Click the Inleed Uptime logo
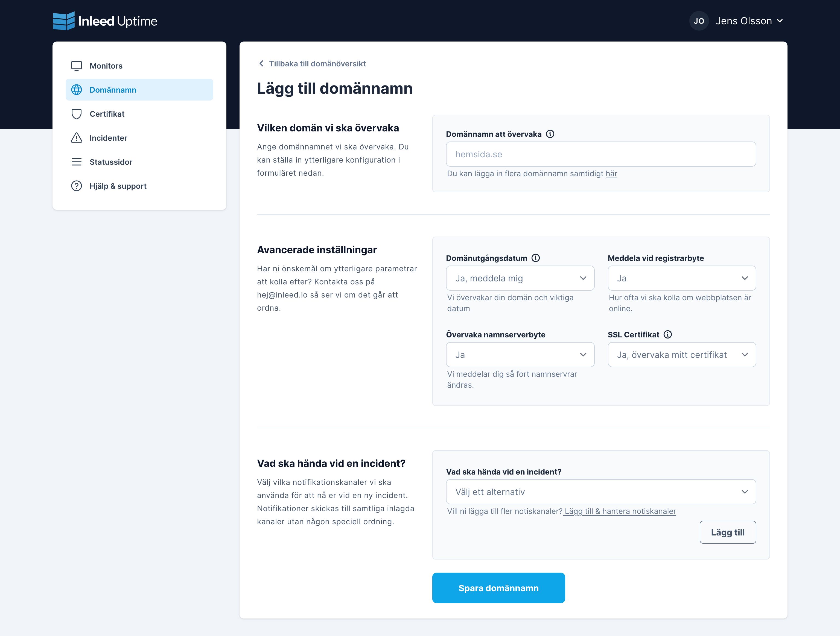Image resolution: width=840 pixels, height=636 pixels. (x=105, y=21)
